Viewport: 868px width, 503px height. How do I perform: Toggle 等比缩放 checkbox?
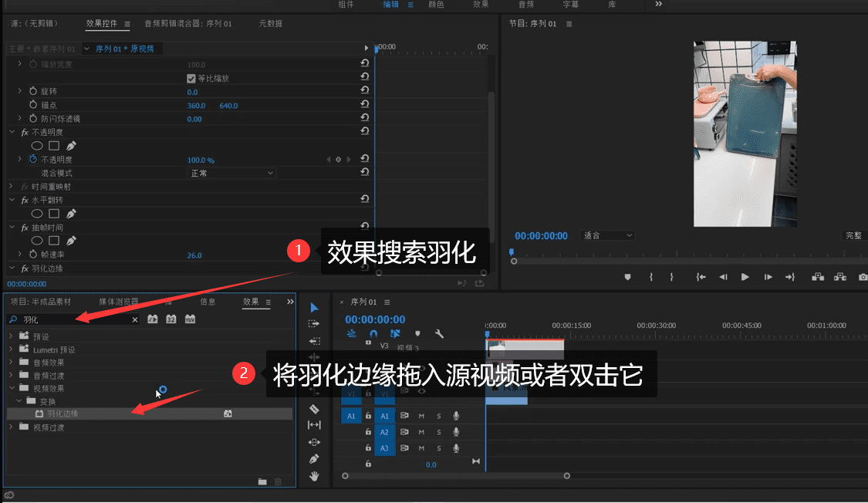click(191, 79)
